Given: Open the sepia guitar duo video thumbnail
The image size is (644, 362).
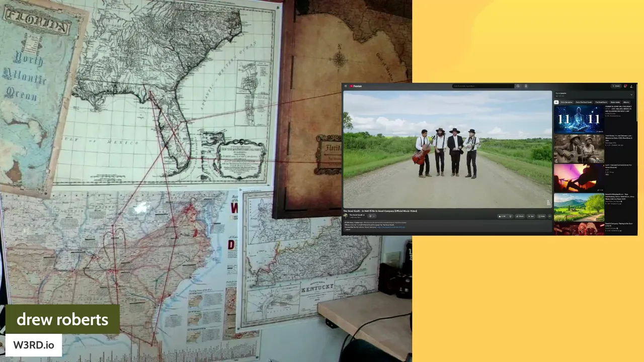Looking at the screenshot, I should click(x=579, y=148).
